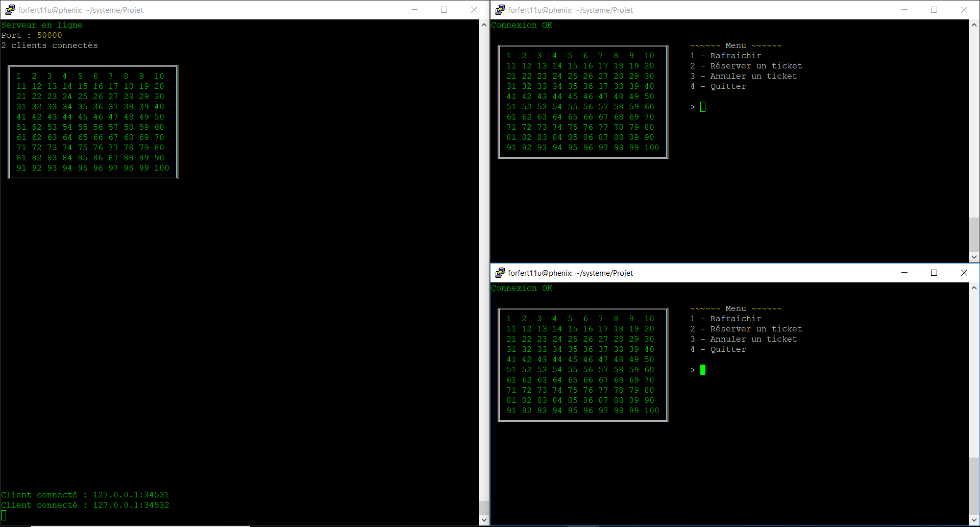Click scrollbar thumb in top-right client

(x=974, y=235)
